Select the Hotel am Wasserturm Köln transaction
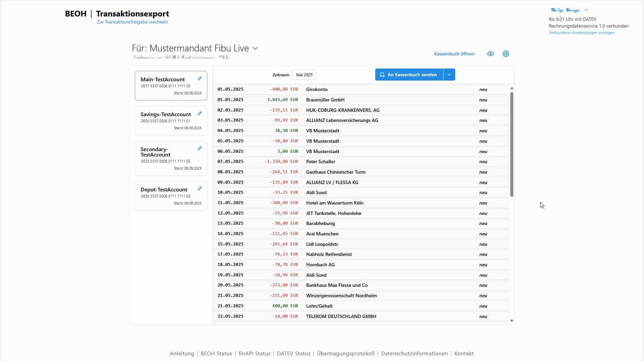 pos(361,203)
